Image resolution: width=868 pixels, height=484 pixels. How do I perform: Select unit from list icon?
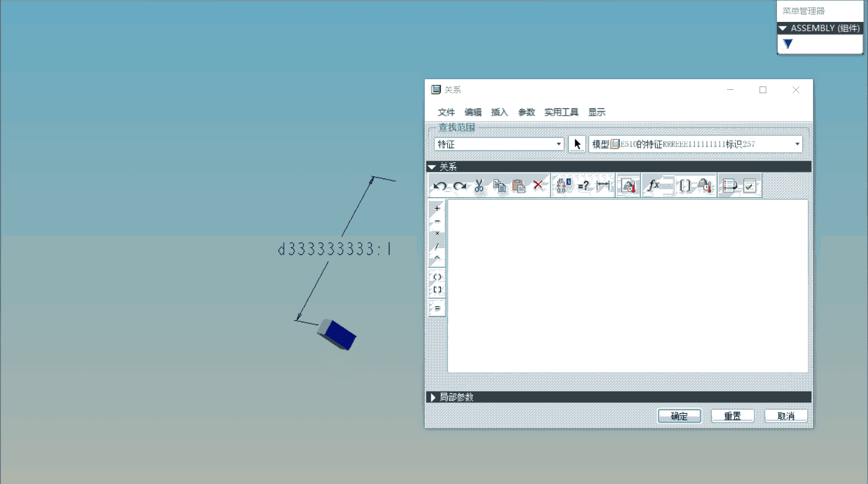point(706,186)
